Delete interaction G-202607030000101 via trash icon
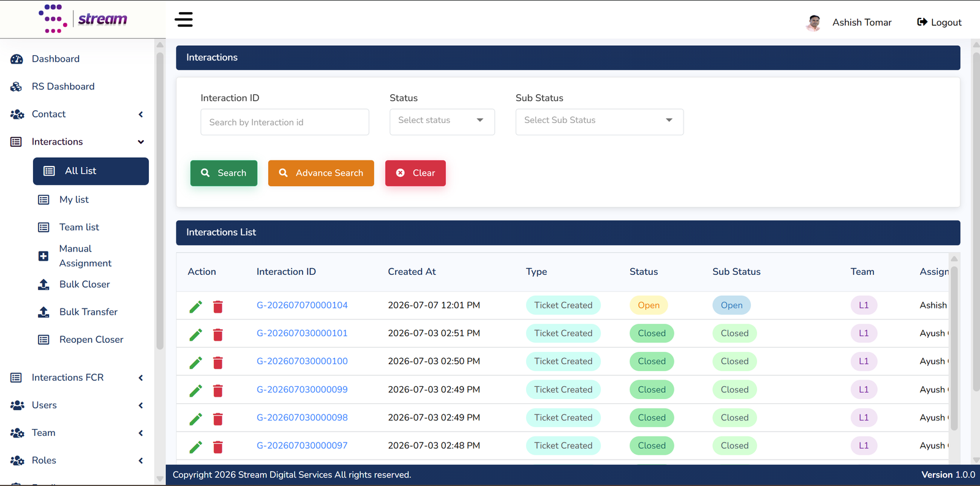The height and width of the screenshot is (486, 980). point(218,334)
